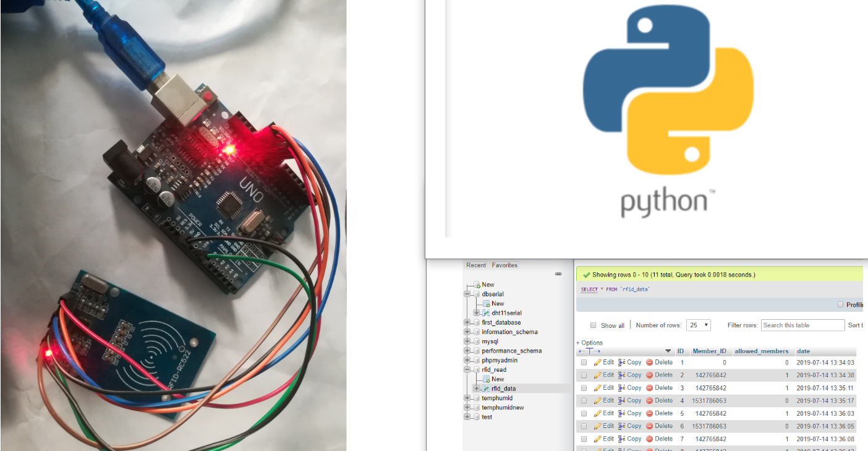Enable the Show all checkbox

594,325
